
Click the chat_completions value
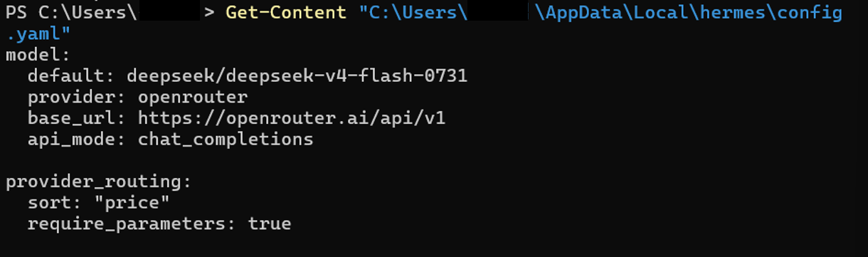point(226,139)
